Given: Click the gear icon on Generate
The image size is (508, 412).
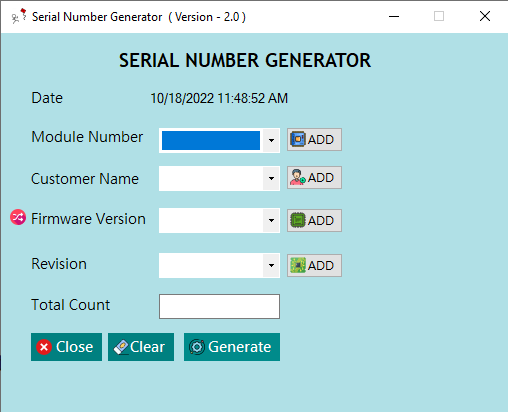Looking at the screenshot, I should (197, 347).
